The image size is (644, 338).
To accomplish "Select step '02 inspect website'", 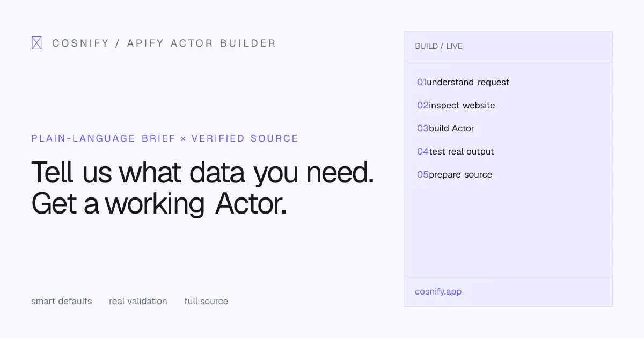I will click(x=456, y=105).
